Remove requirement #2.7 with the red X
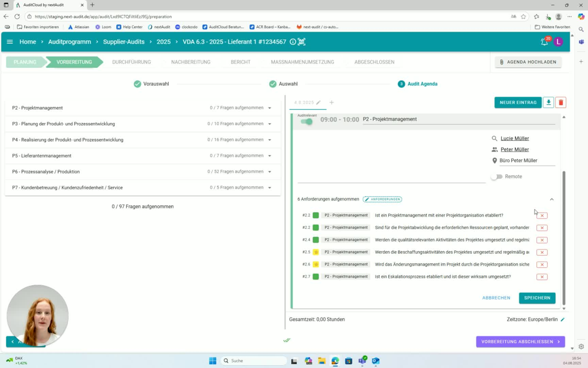Image resolution: width=588 pixels, height=368 pixels. [x=541, y=277]
